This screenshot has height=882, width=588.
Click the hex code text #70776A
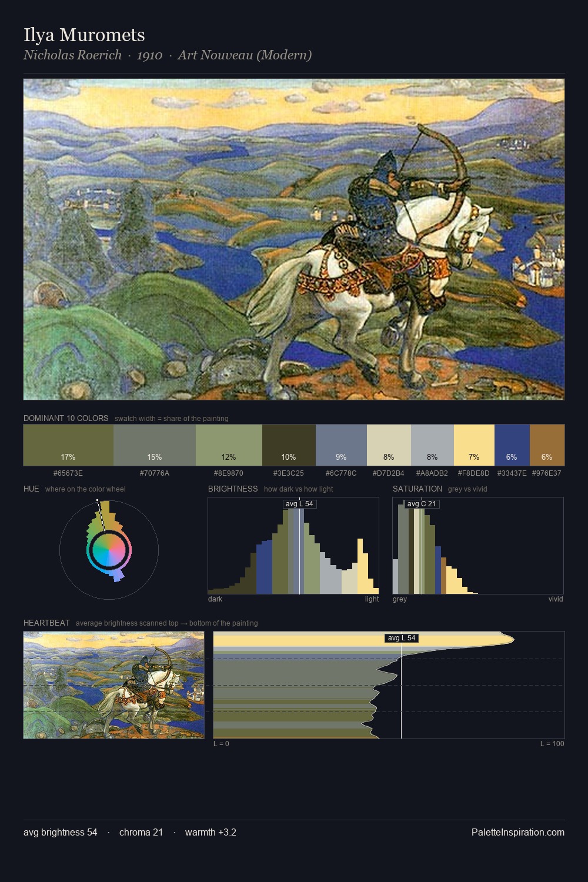pyautogui.click(x=155, y=473)
